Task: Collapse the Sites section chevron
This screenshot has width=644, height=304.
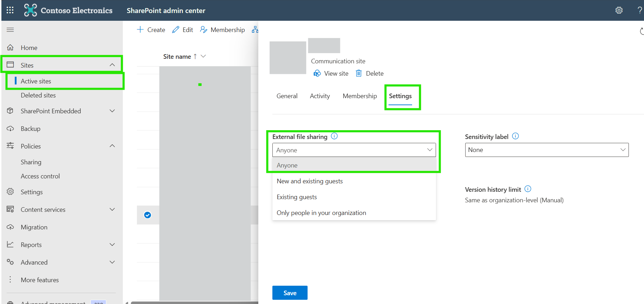Action: [112, 65]
